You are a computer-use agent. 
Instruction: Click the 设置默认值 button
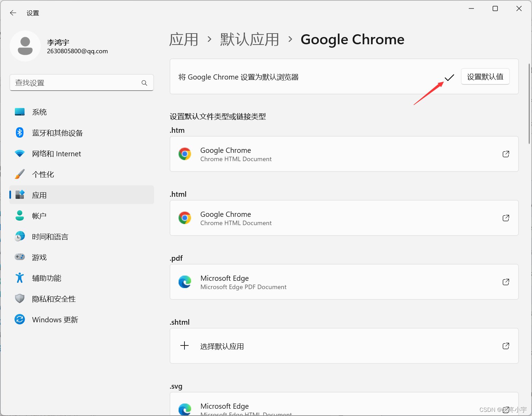coord(485,77)
